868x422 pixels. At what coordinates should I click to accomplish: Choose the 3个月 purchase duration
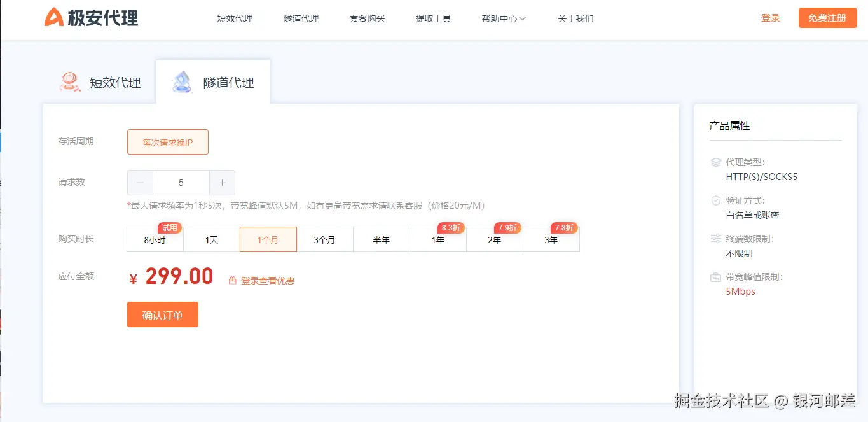[x=325, y=239]
